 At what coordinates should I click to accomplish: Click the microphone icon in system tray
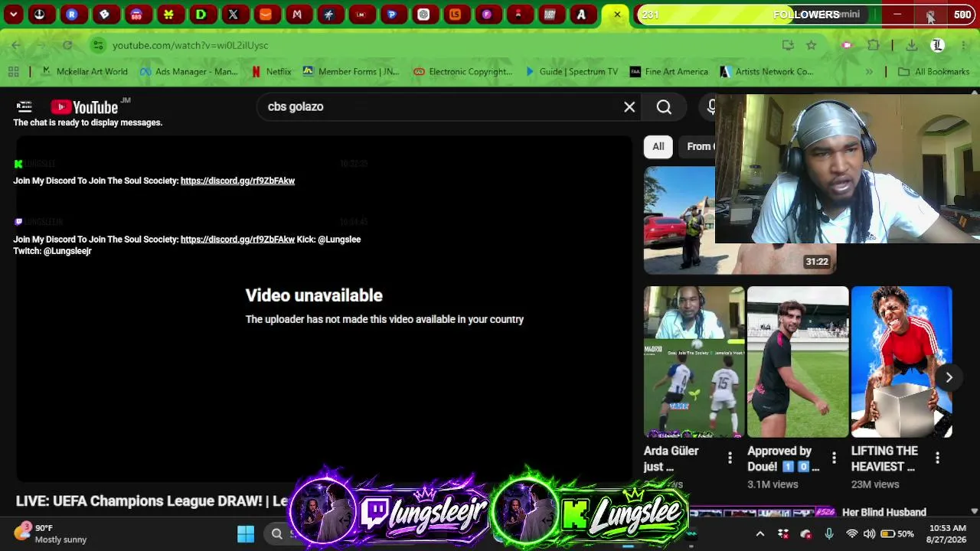pyautogui.click(x=829, y=534)
